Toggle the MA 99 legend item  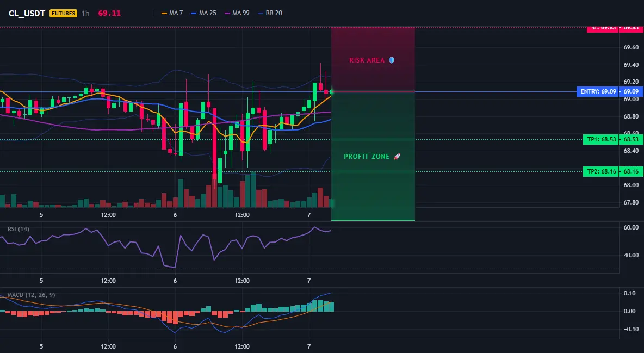[x=237, y=13]
